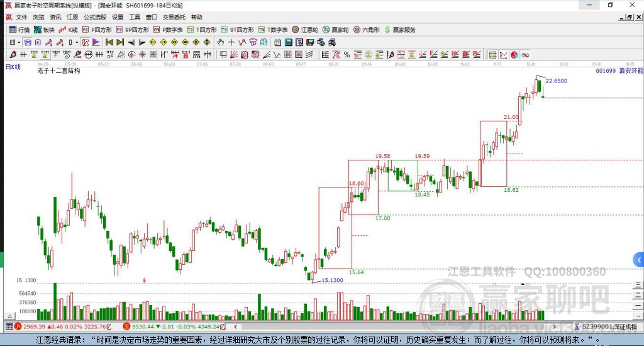
Task: Click the colored grid table icon
Action: tap(493, 55)
